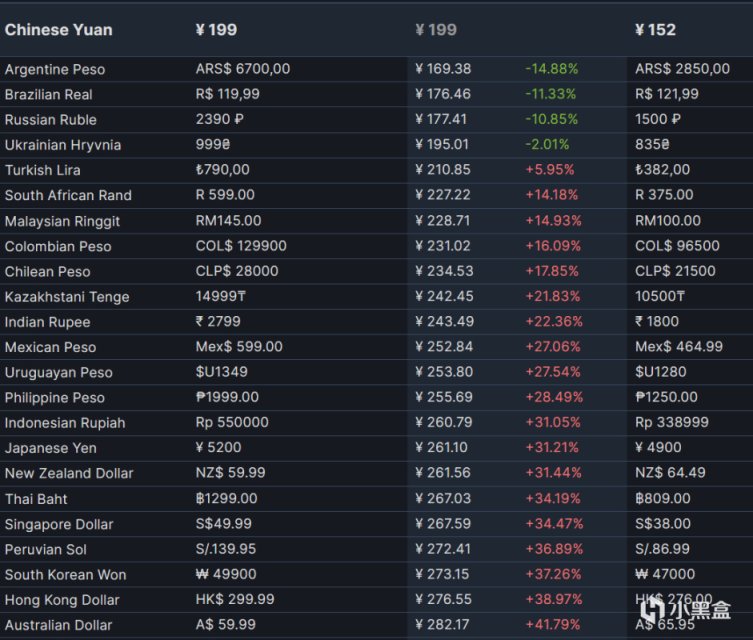Click the +34.19% percentage
This screenshot has width=753, height=640.
(553, 498)
